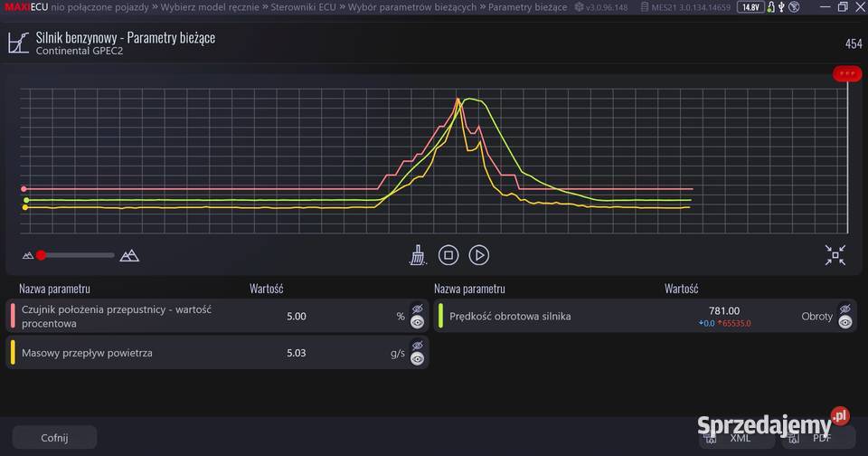Toggle visibility of Prędkość obrotowa silnika
Viewport: 868px width, 456px height.
[844, 316]
